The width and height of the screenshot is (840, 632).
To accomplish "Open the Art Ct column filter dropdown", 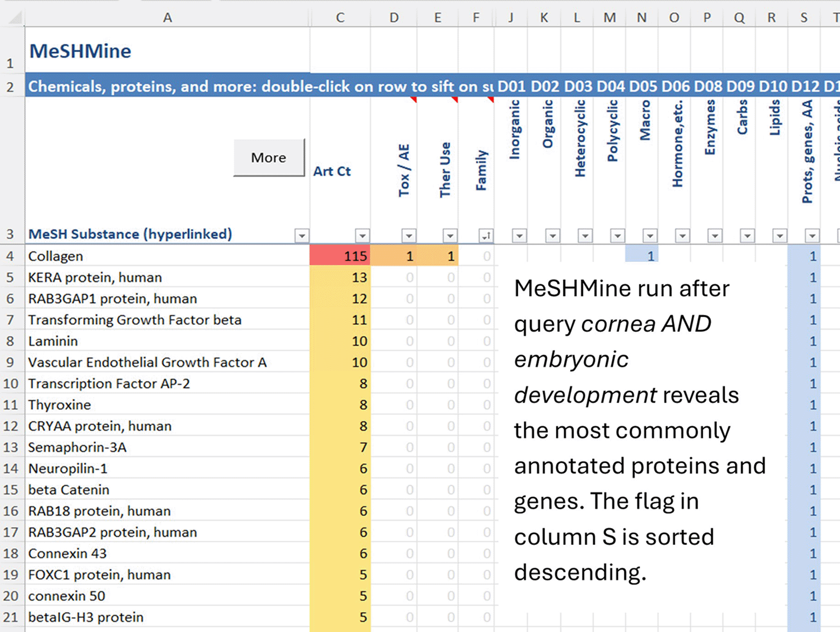I will pyautogui.click(x=362, y=235).
